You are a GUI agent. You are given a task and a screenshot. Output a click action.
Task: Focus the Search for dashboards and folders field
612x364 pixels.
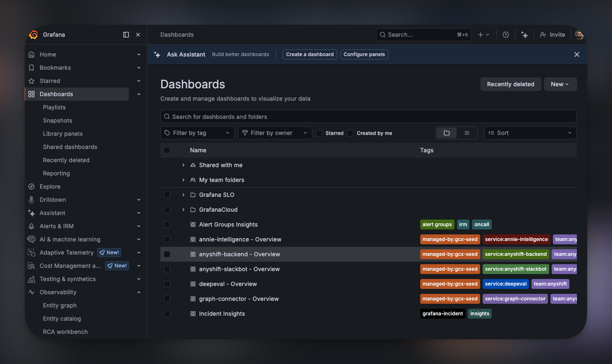coord(369,116)
